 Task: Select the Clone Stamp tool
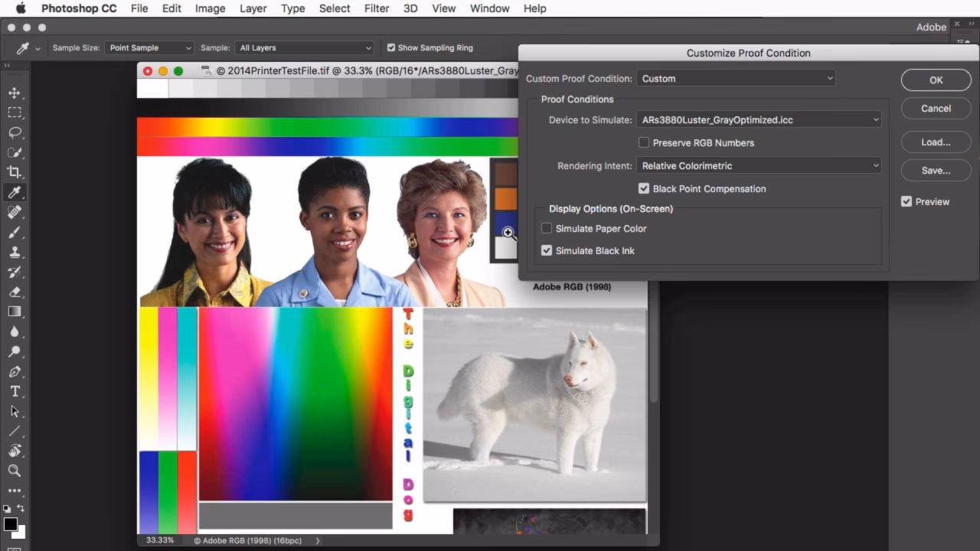click(15, 252)
